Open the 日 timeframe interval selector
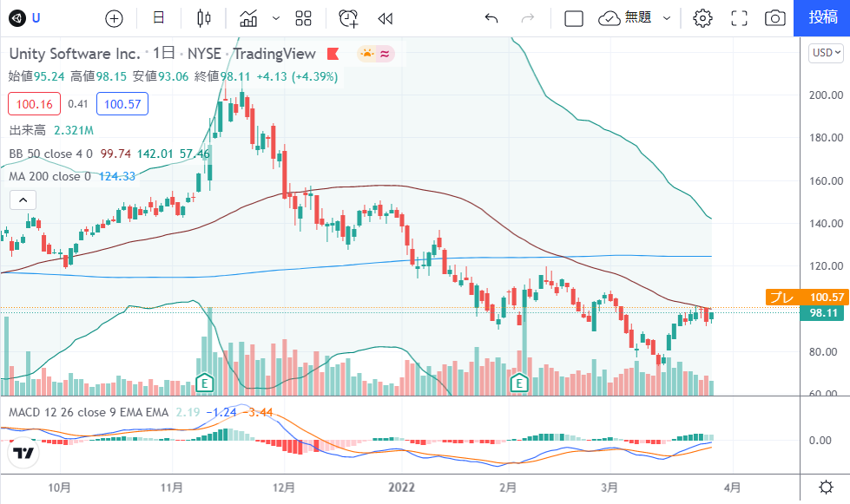The height and width of the screenshot is (504, 850). 158,18
